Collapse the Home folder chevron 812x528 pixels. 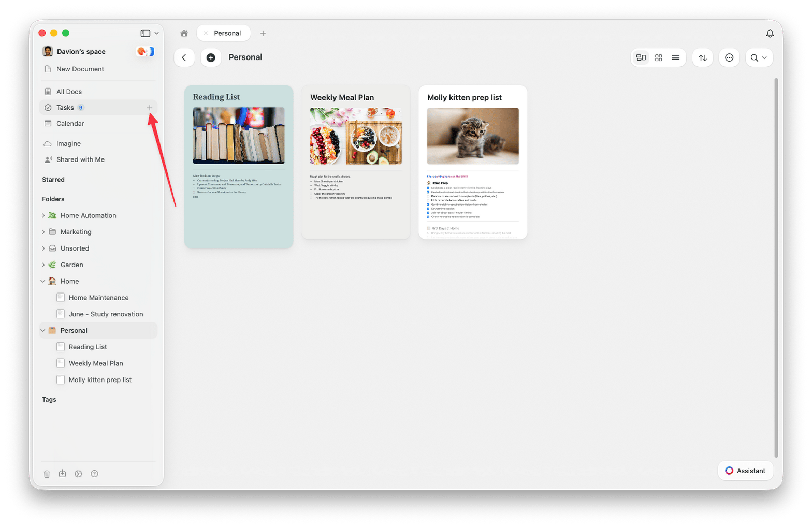(43, 281)
